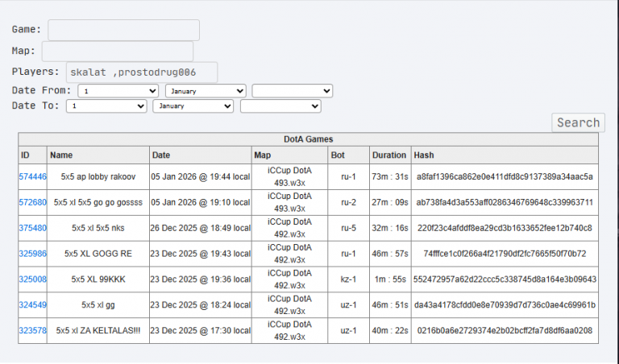Click date '26 Dec 2025 @ 18:49 local'

[x=201, y=228]
